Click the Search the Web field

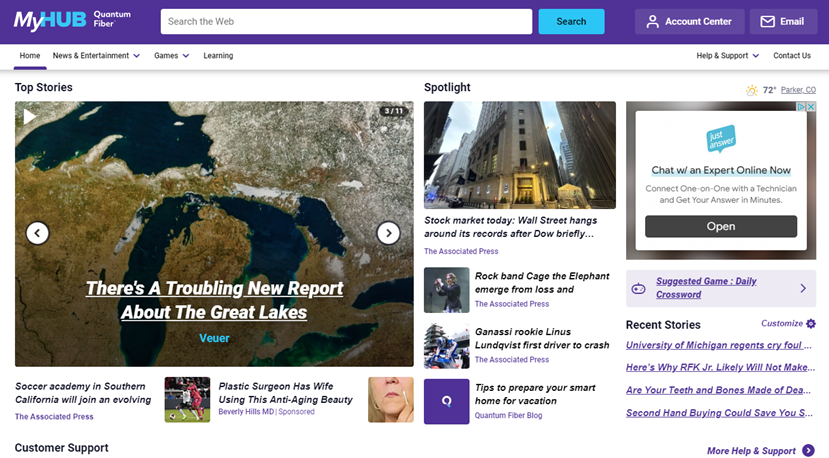346,22
